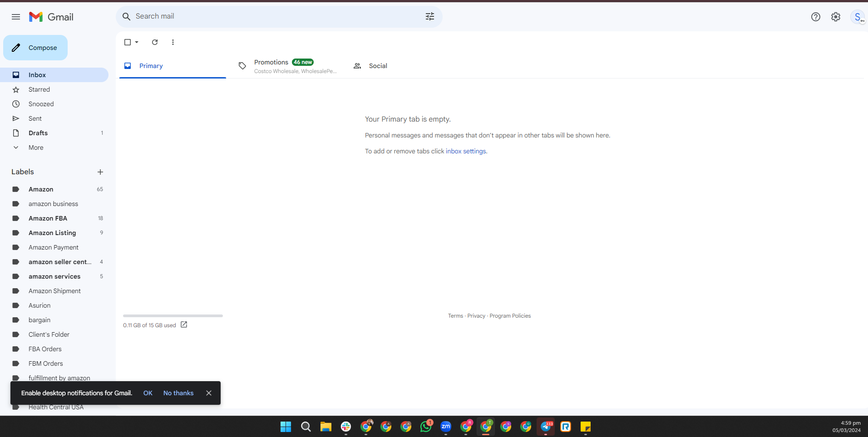Open the Program Policies link
The image size is (868, 437).
coord(510,316)
